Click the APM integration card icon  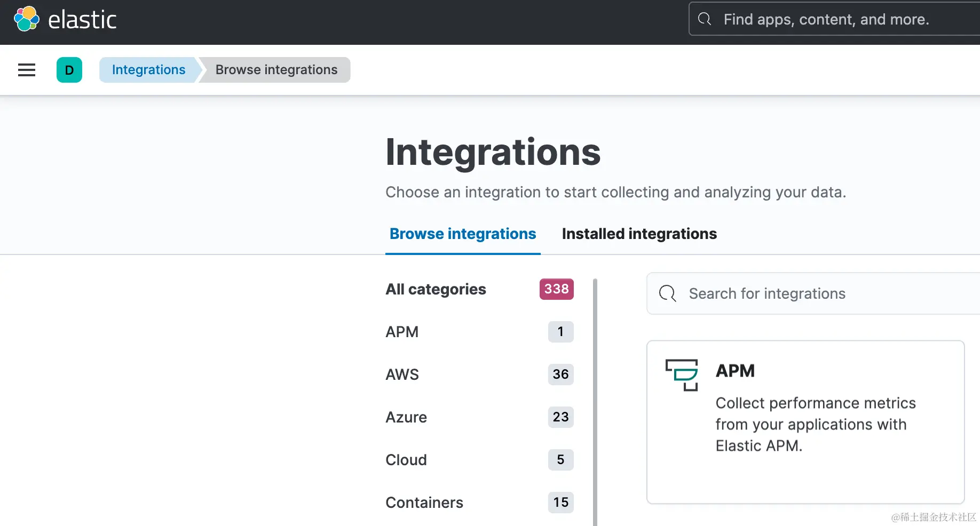[682, 374]
